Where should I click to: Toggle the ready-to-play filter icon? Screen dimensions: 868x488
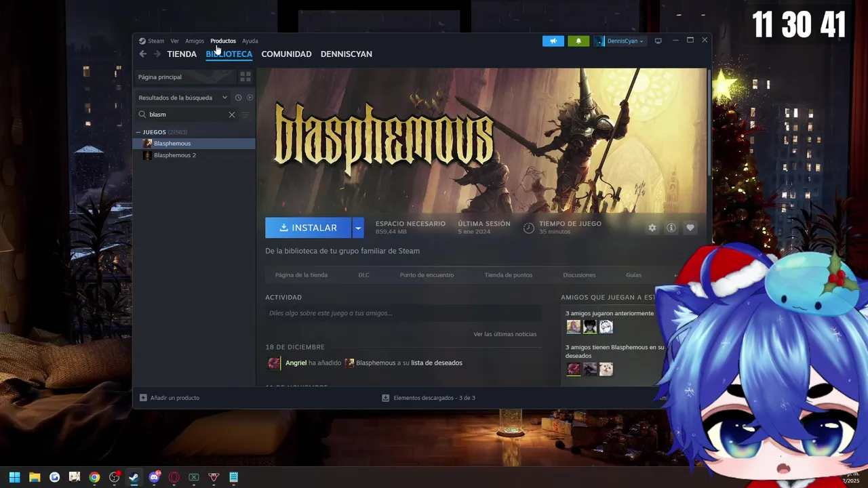tap(250, 98)
